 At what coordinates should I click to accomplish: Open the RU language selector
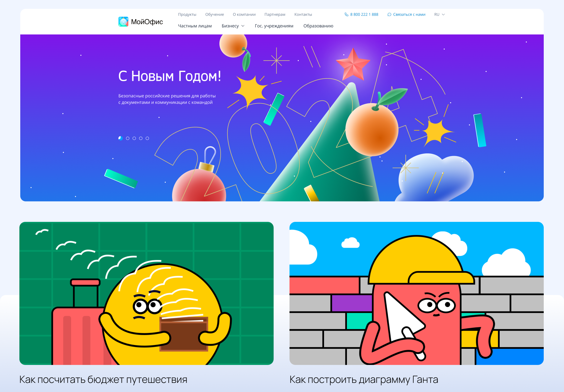click(x=439, y=14)
